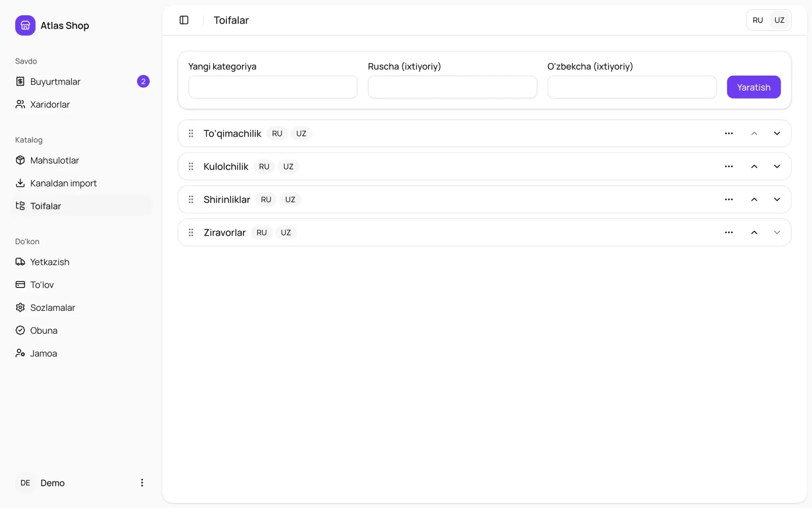Open Xaridorlar in the sidebar

(81, 105)
